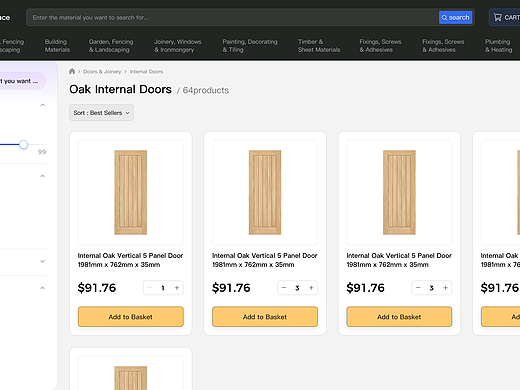Click the blue search button
Viewport: 520px width, 390px height.
tap(455, 17)
